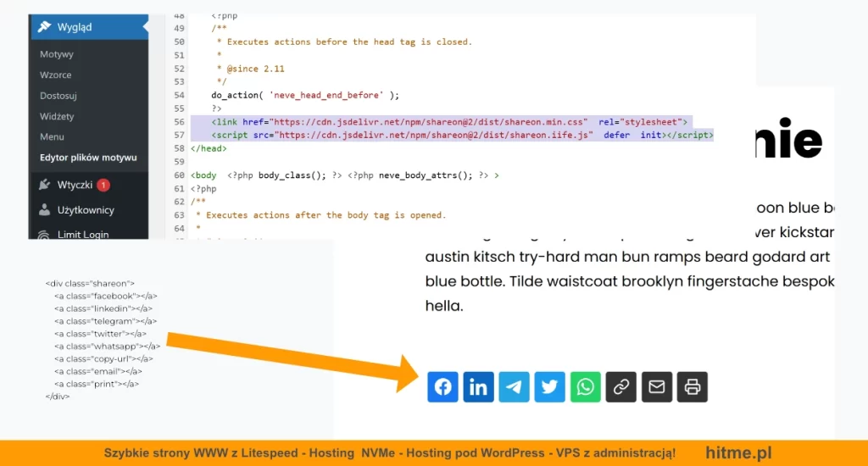Send by email using the envelope icon
This screenshot has height=466, width=868.
coord(657,387)
